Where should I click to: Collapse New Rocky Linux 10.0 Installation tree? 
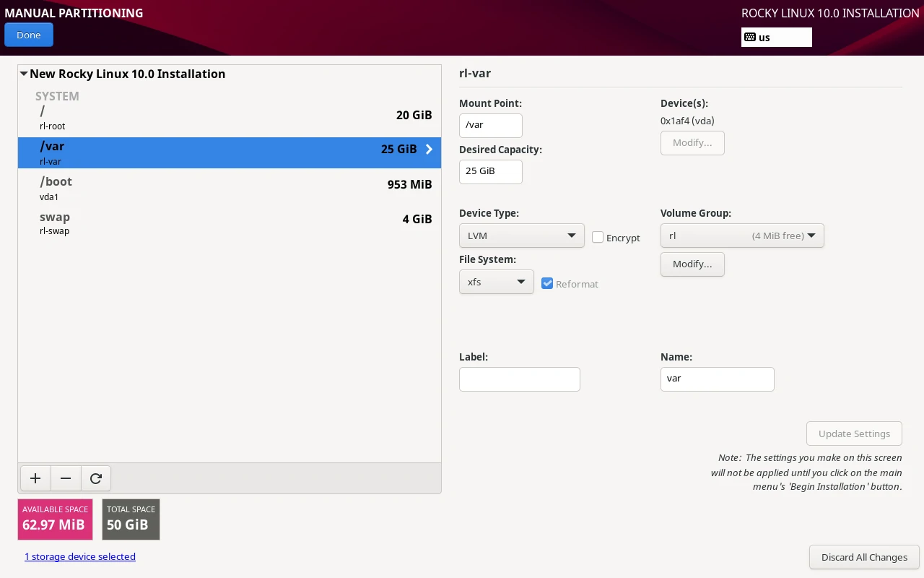coord(24,74)
